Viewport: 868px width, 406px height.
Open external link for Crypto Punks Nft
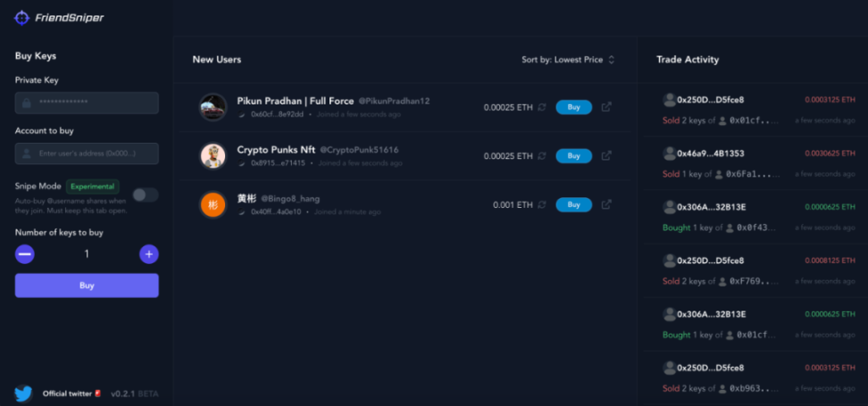point(606,156)
